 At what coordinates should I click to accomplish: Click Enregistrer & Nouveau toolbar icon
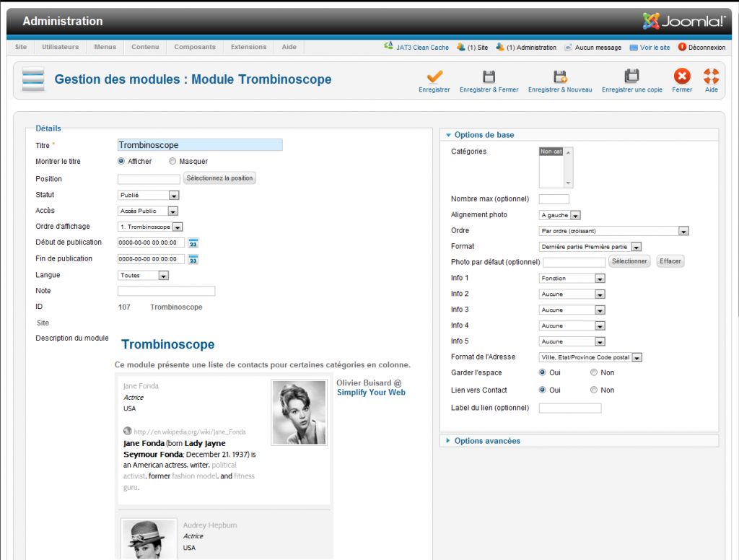coord(560,76)
